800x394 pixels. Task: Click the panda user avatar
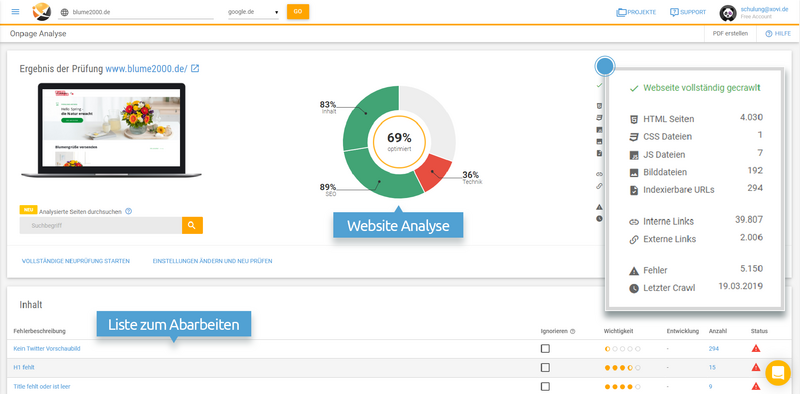click(728, 13)
